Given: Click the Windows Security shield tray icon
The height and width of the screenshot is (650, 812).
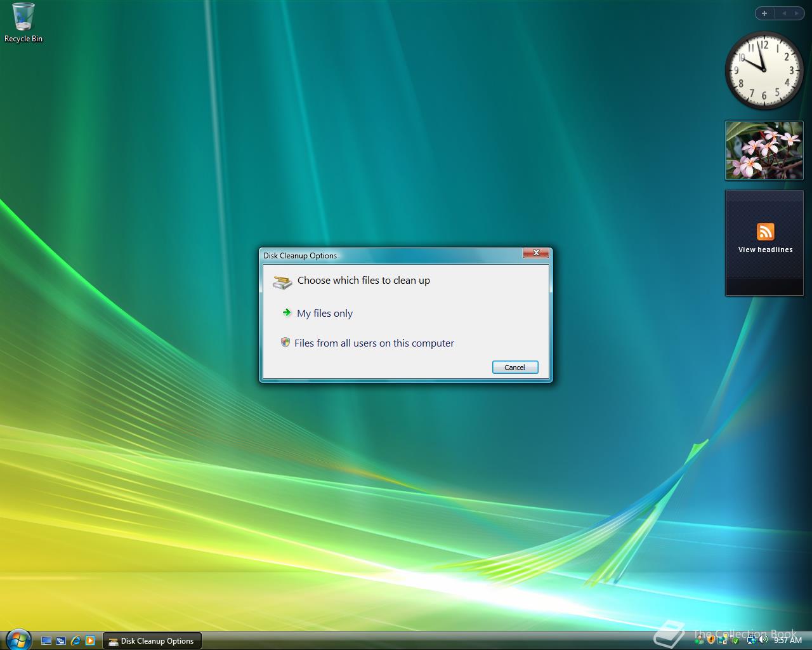Looking at the screenshot, I should (x=711, y=640).
